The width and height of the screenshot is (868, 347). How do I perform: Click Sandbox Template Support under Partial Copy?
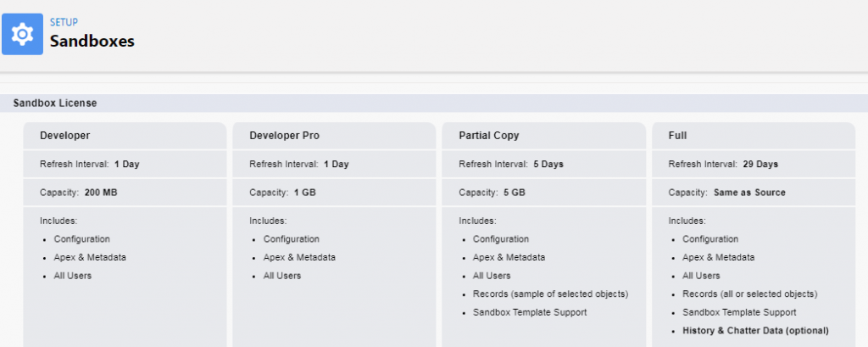click(x=530, y=312)
